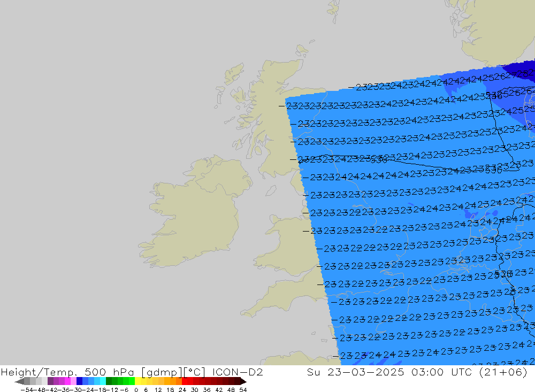Click the date '23-03-2025'

[366, 372]
